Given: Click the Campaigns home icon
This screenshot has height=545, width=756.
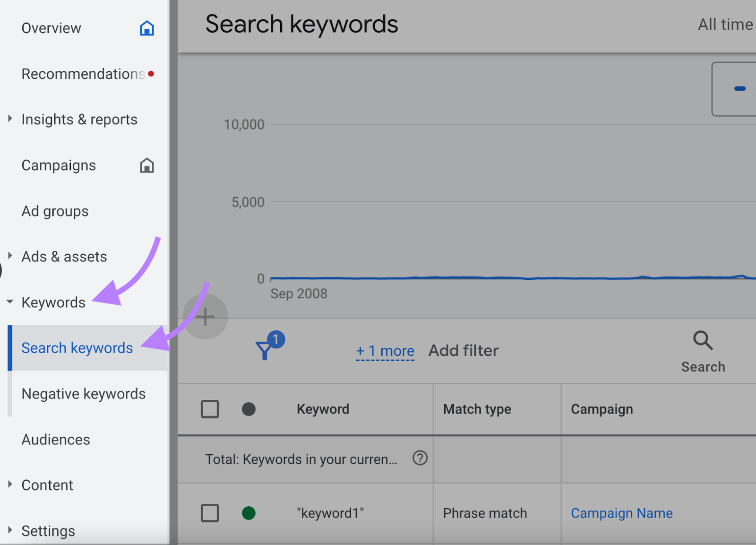Looking at the screenshot, I should [147, 165].
